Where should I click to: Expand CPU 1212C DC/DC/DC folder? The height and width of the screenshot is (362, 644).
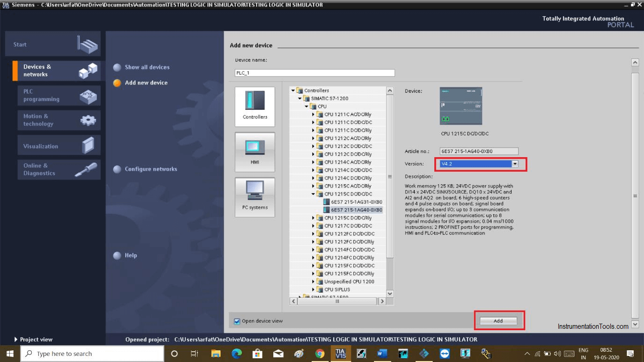314,146
